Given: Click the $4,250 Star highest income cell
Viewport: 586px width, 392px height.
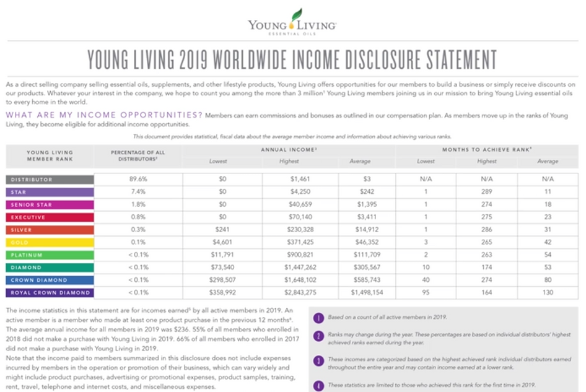Looking at the screenshot, I should coord(300,192).
